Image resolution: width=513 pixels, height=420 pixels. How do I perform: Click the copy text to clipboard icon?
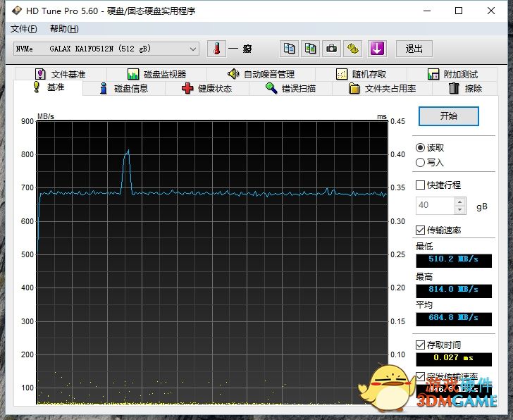[289, 49]
